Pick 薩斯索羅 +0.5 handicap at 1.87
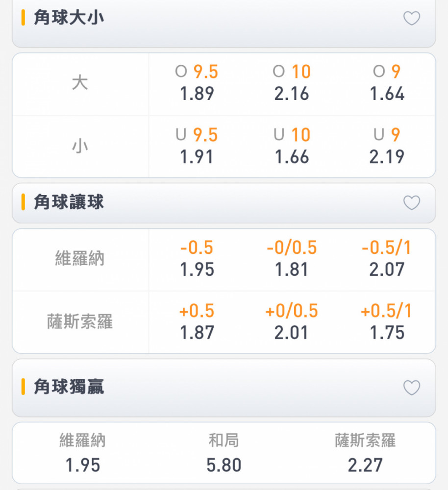The height and width of the screenshot is (490, 448). [197, 322]
